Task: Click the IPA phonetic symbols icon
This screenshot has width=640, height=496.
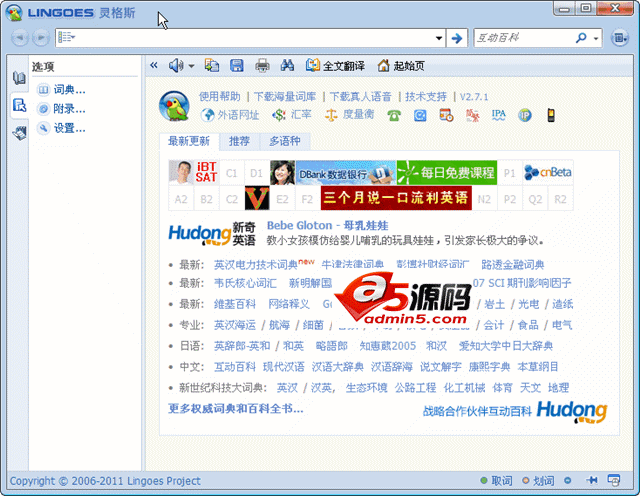Action: pyautogui.click(x=498, y=116)
